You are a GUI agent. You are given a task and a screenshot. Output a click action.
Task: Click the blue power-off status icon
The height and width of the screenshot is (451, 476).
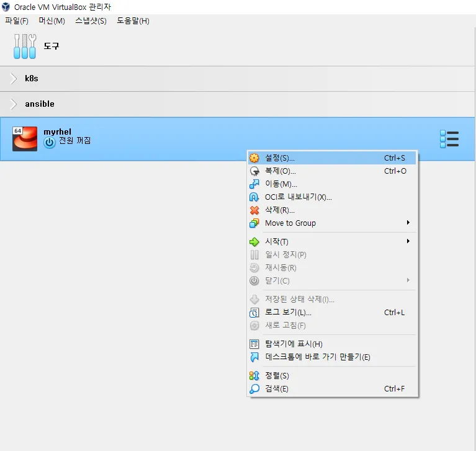coord(49,142)
